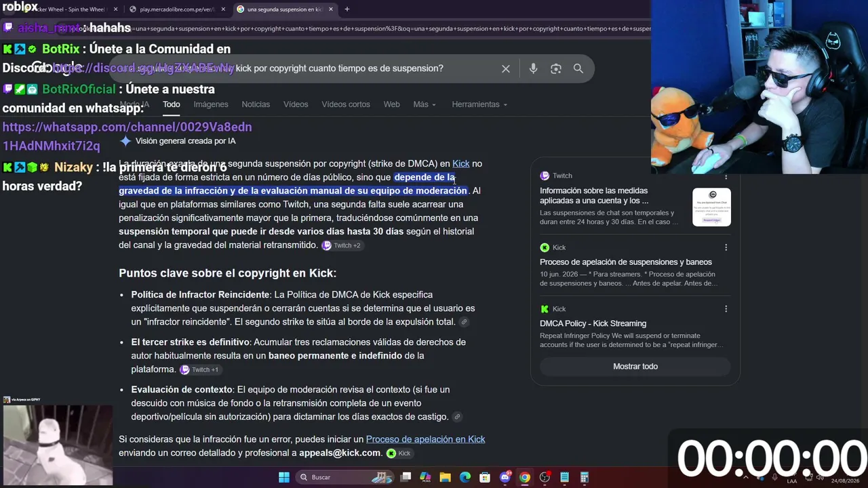Click the Mostrar todo button
868x488 pixels.
635,367
